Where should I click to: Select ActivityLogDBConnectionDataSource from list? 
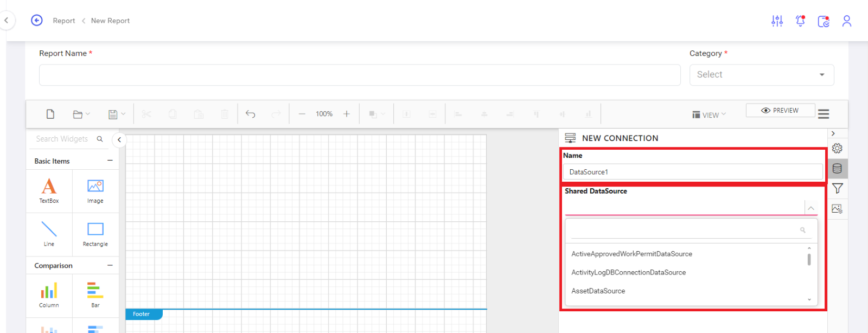[x=629, y=272]
